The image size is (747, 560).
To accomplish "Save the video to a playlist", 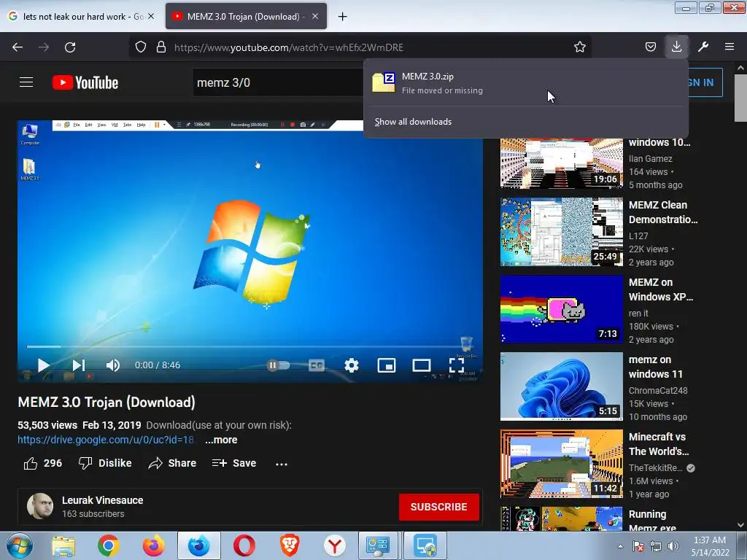I will pyautogui.click(x=234, y=463).
